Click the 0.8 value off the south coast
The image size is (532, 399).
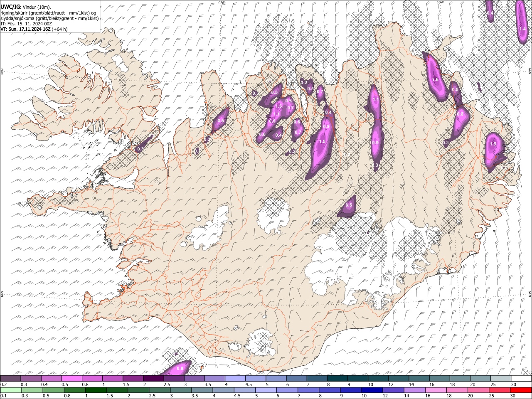coord(180,368)
